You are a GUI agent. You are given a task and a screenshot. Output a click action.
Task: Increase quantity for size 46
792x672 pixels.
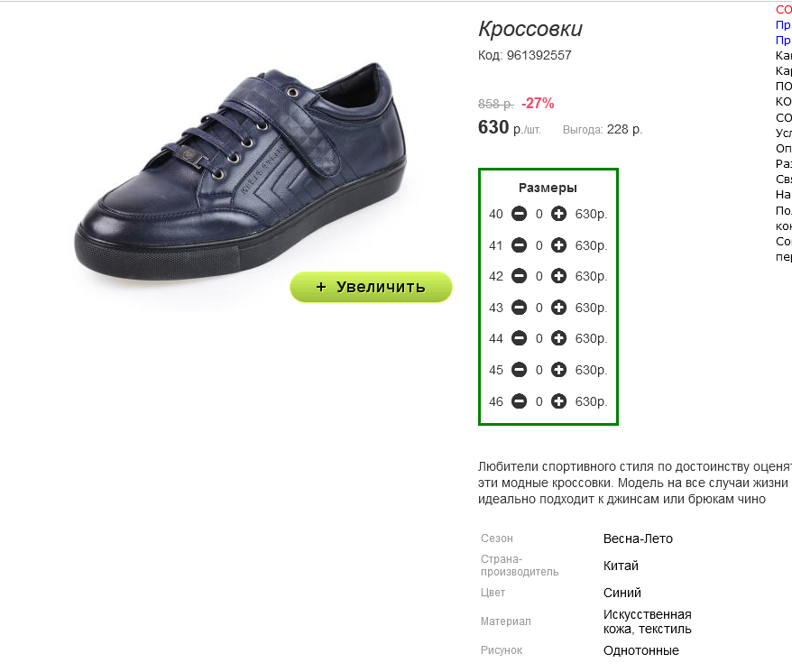558,401
